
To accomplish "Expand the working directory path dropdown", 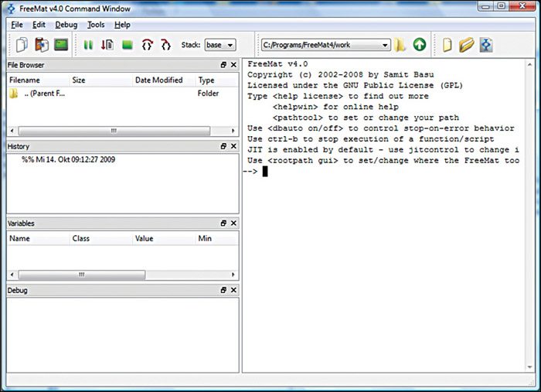I will pyautogui.click(x=384, y=45).
